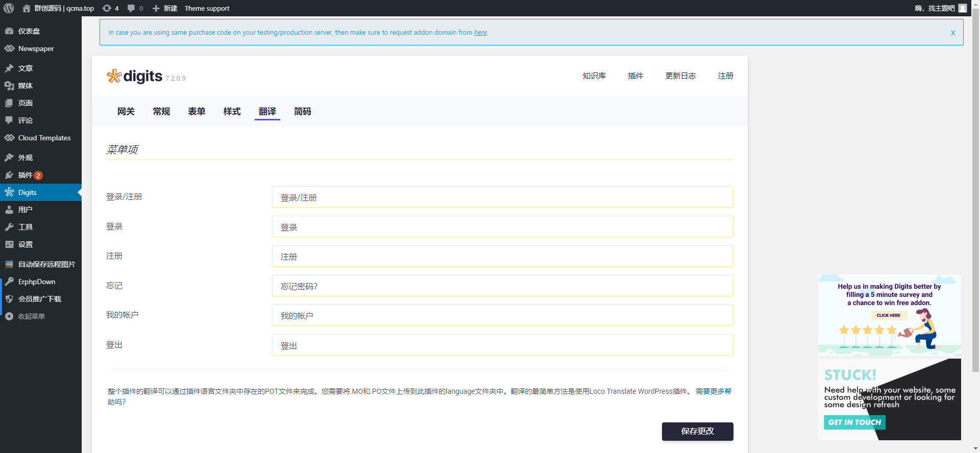
Task: Click the ErphpDown key icon
Action: tap(9, 282)
